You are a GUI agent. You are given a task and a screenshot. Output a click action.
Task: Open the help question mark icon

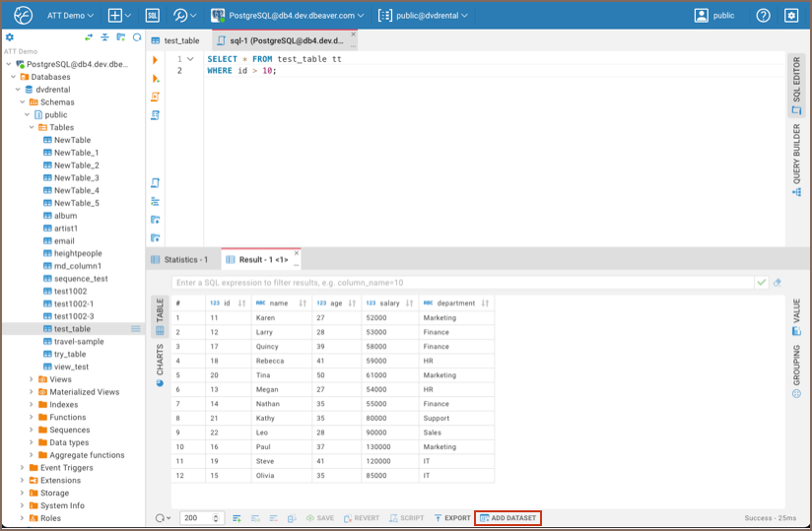click(x=763, y=16)
